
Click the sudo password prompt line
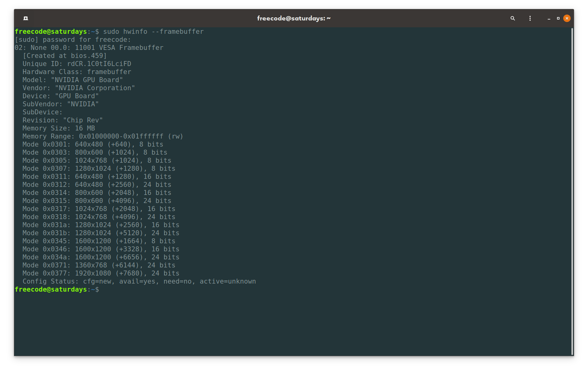click(73, 40)
